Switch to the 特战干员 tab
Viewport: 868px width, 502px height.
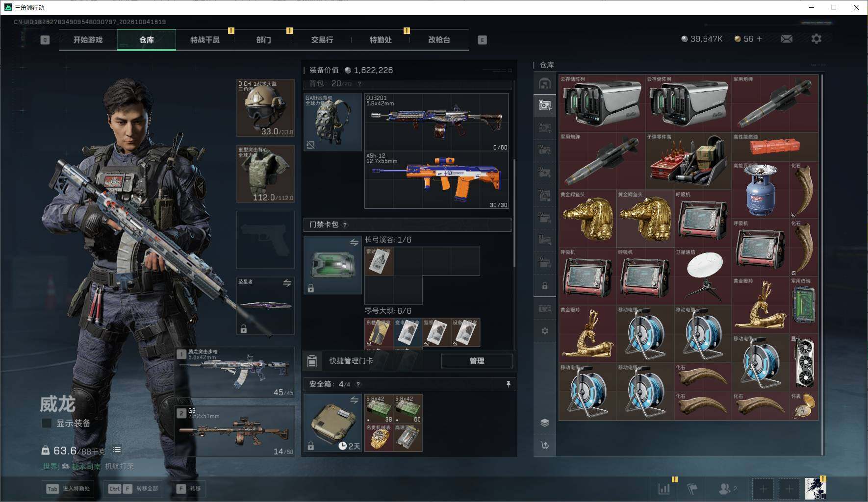coord(205,40)
